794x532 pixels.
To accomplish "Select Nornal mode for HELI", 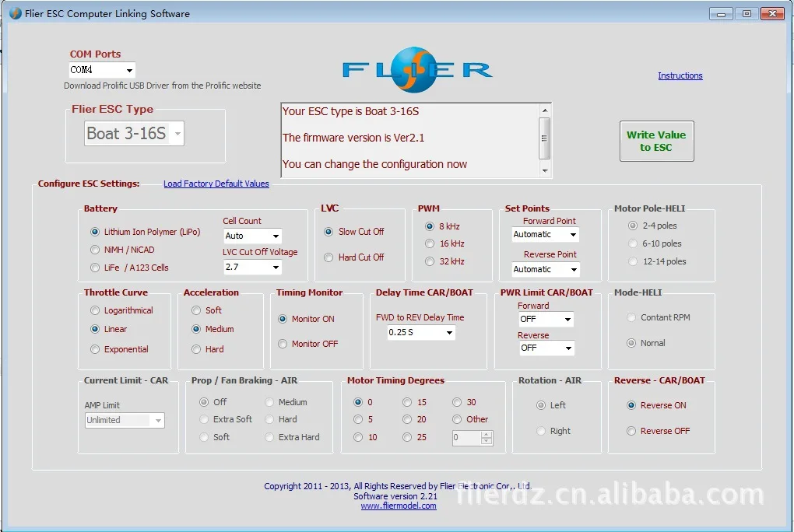I will (x=646, y=343).
